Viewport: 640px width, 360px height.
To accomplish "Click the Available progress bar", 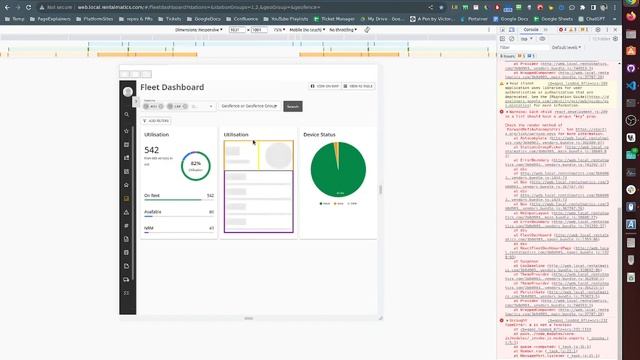I will 179,216.
